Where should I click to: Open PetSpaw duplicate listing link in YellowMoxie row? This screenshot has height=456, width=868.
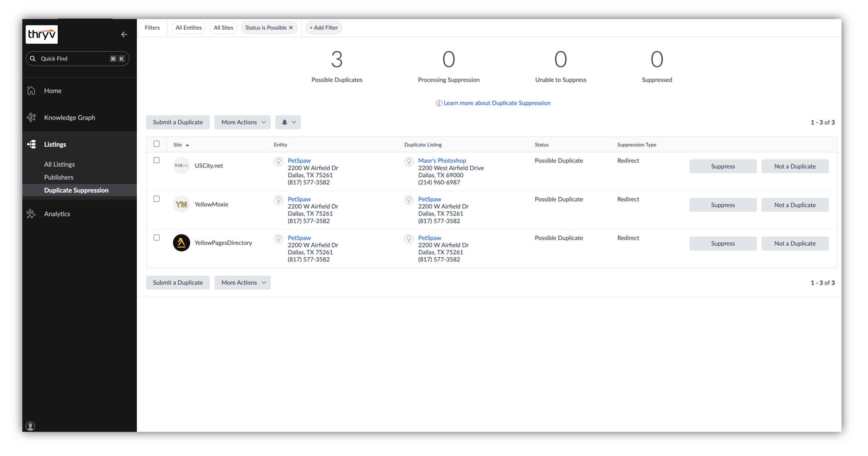(429, 199)
